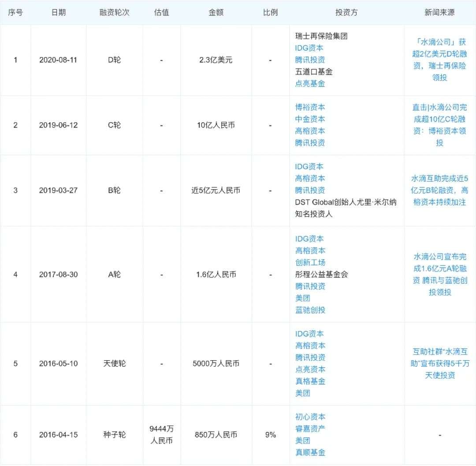Viewport: 476px width, 466px height.
Task: Open the 真顺基金 investor link
Action: pos(310,453)
